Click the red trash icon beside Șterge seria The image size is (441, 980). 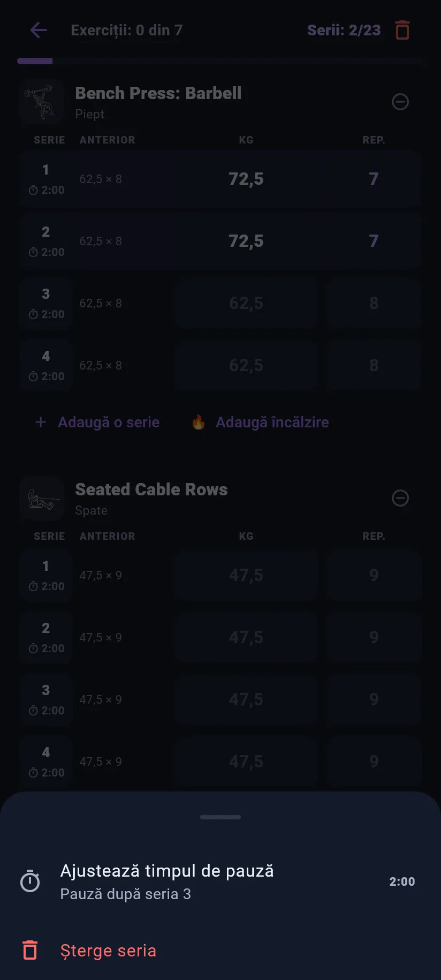[30, 951]
